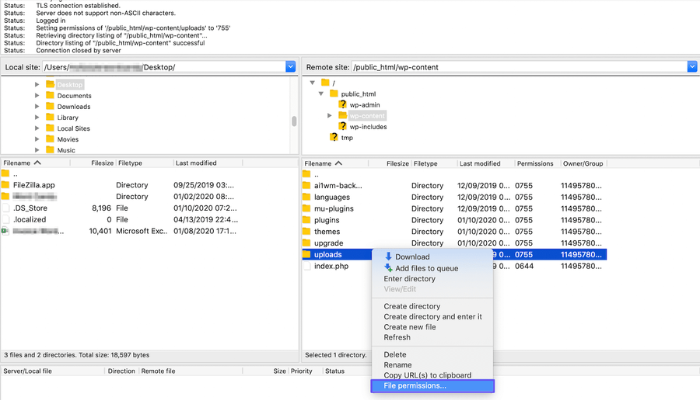Image resolution: width=700 pixels, height=400 pixels.
Task: Expand the Documents folder tree node
Action: (x=37, y=95)
